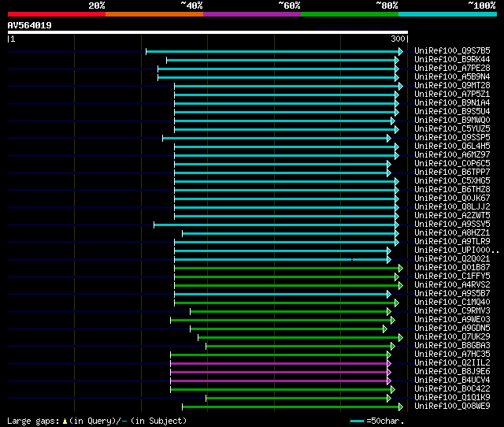Click the UniRef100_C0P6C5 label
Screen dimensions: 504x427
[x=452, y=164]
